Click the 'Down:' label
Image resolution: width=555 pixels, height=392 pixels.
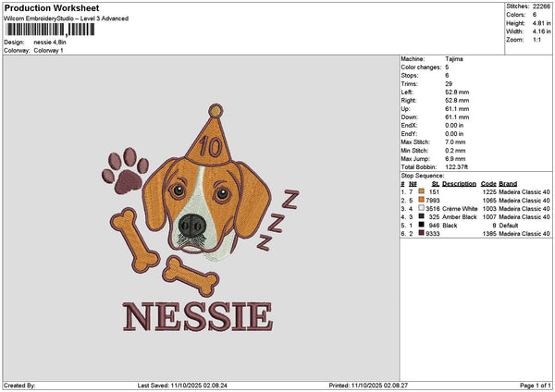(x=409, y=117)
